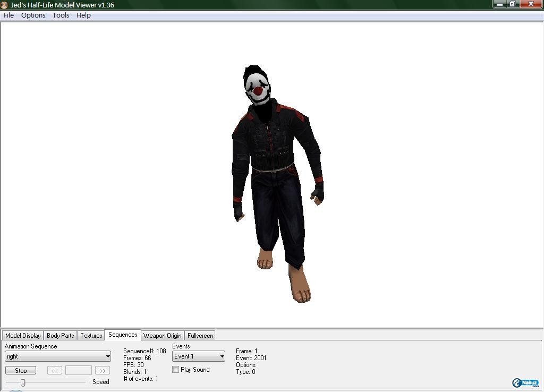The image size is (544, 392).
Task: Click the 'FPS: 30' readout
Action: 133,365
